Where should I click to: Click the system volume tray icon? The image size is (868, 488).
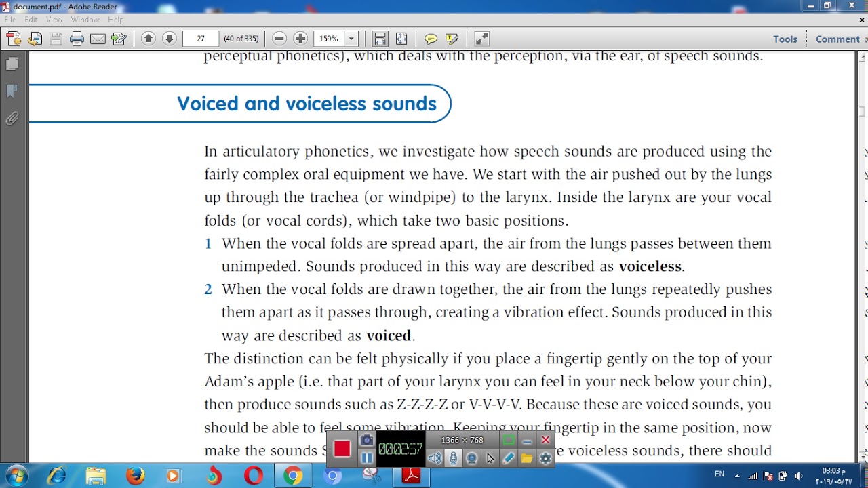(798, 476)
